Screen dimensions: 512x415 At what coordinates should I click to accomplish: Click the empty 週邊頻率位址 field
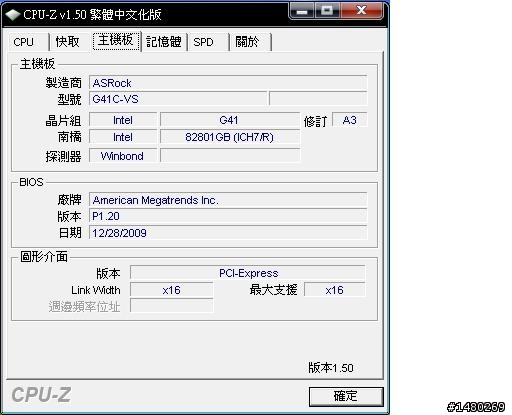(x=172, y=306)
